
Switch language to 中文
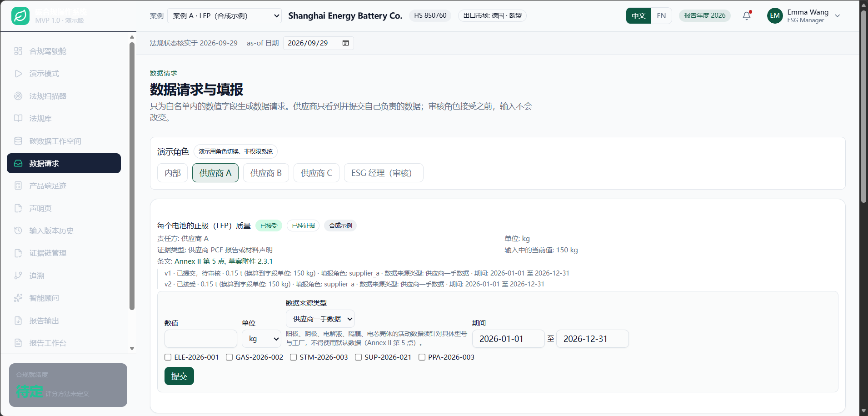click(x=639, y=16)
